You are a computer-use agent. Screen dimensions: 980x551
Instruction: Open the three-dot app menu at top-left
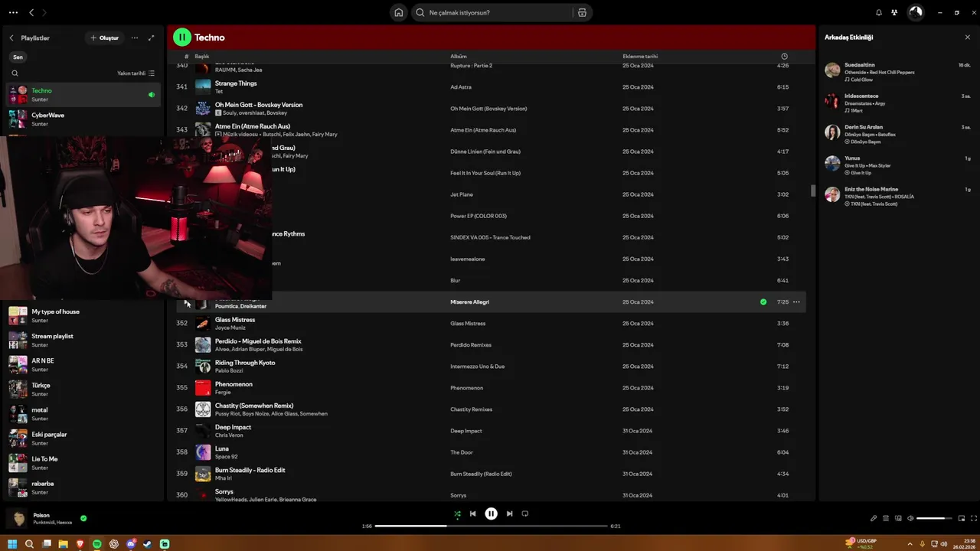click(12, 12)
